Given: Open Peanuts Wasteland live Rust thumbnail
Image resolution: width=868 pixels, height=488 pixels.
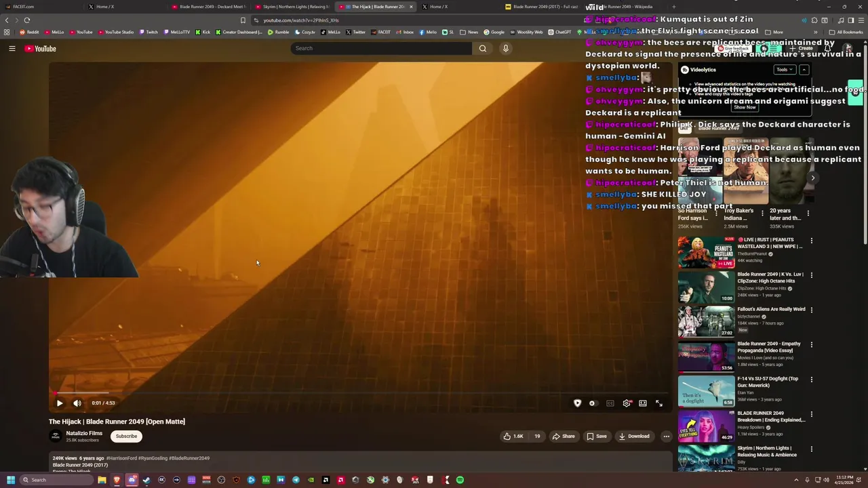Looking at the screenshot, I should (706, 251).
